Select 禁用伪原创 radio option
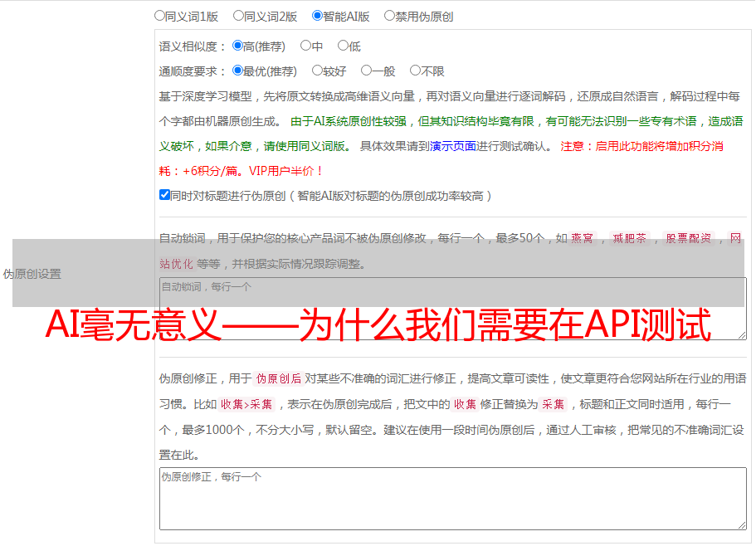The image size is (756, 546). click(x=389, y=16)
